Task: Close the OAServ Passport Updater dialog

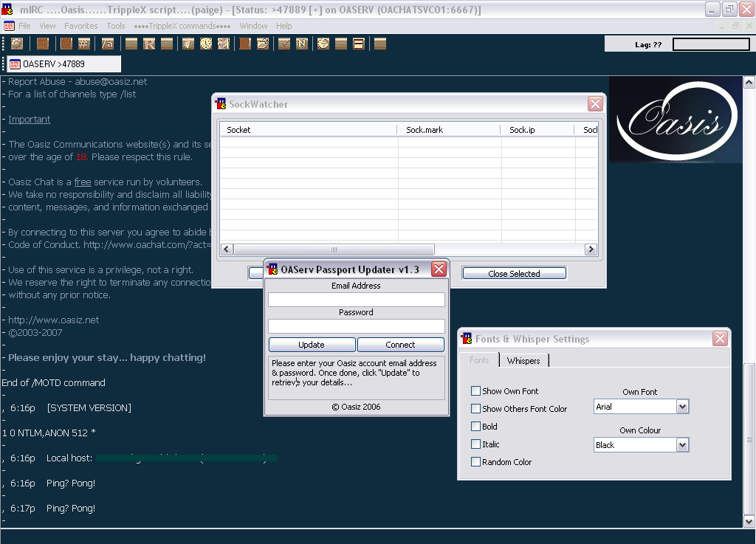Action: 439,269
